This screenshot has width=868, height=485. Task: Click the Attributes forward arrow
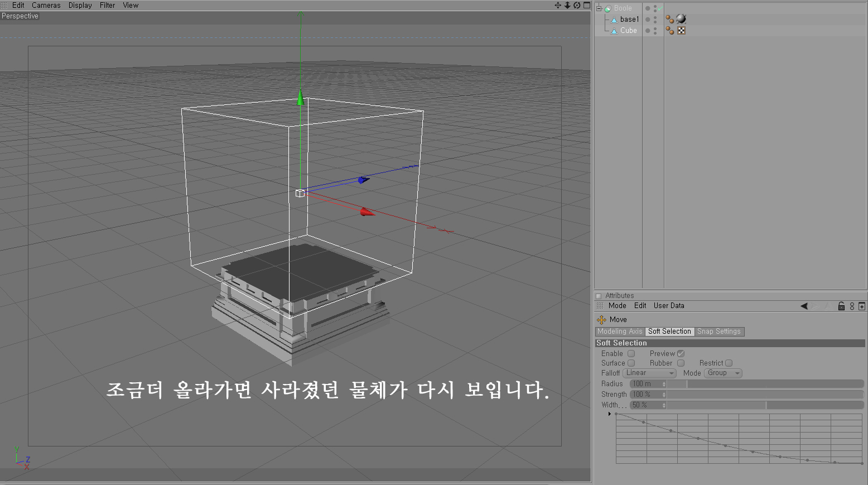[x=816, y=306]
